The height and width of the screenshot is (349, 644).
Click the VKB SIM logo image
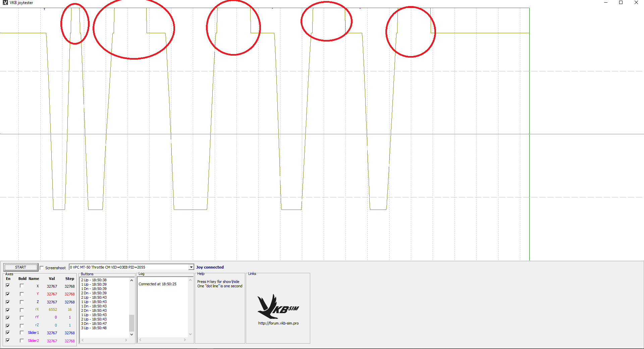[278, 306]
